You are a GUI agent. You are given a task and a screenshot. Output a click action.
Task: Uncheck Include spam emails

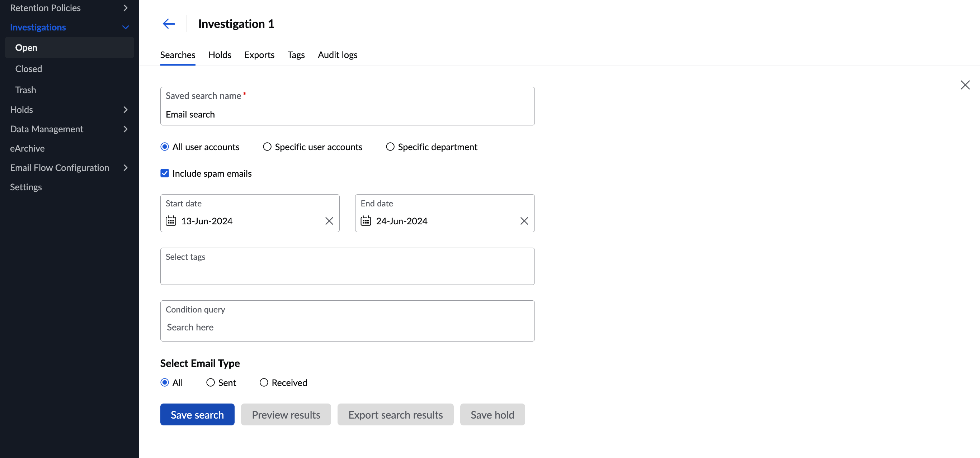pyautogui.click(x=164, y=173)
